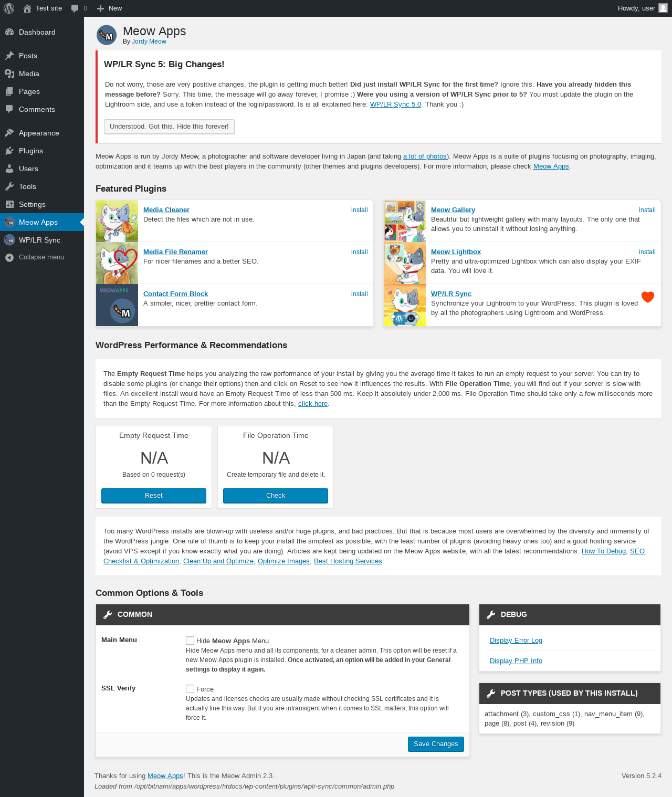Click the wrench icon in COMMON header
The width and height of the screenshot is (672, 797).
click(108, 615)
